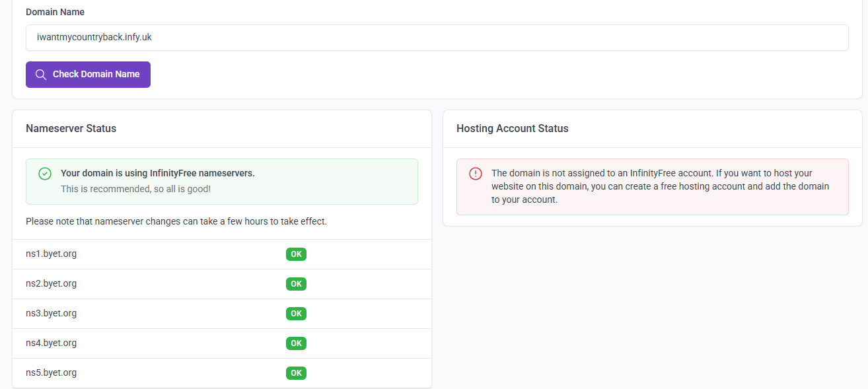This screenshot has height=389, width=868.
Task: Click the OK badge for ns5.byet.org
Action: [x=296, y=373]
